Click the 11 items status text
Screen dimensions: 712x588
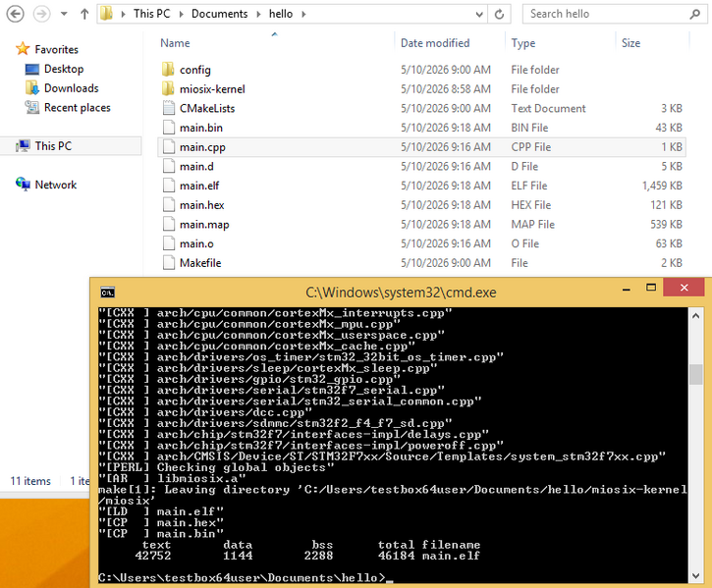point(30,481)
